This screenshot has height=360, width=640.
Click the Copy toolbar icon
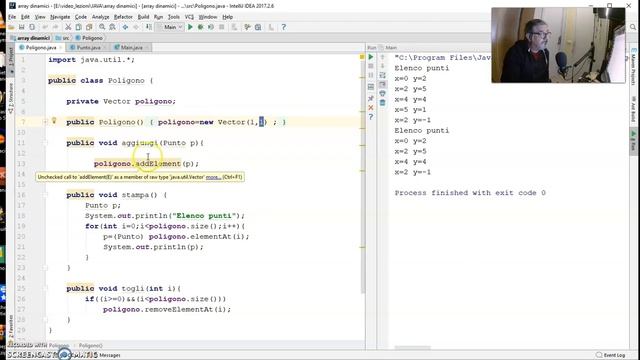pos(78,27)
